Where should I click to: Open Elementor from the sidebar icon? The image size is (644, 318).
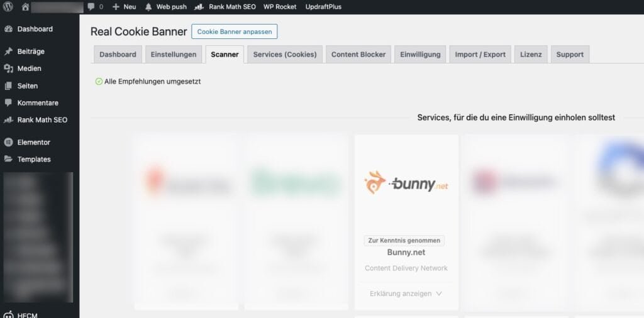[8, 142]
